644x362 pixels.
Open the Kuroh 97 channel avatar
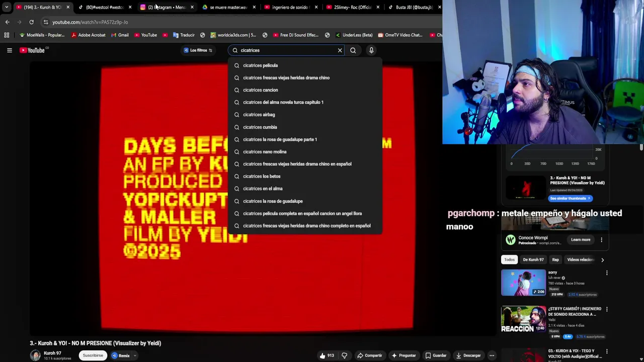pos(35,355)
